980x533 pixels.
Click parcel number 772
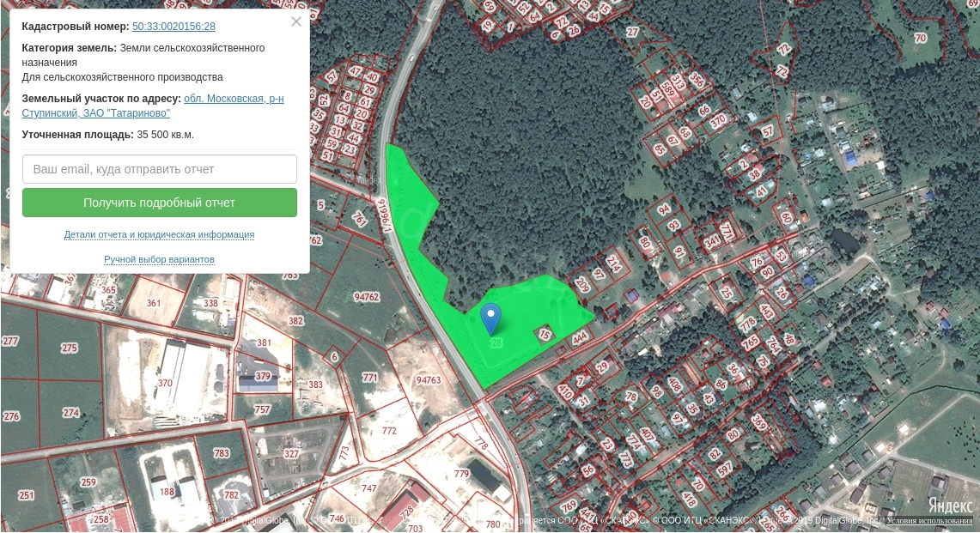tap(389, 431)
